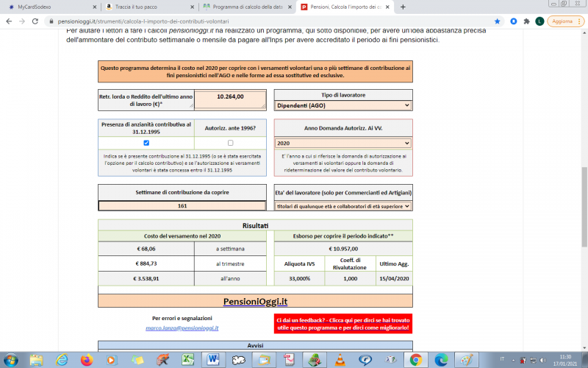The width and height of the screenshot is (588, 368).
Task: Open the 'Età del lavoratore' dropdown
Action: [x=343, y=206]
